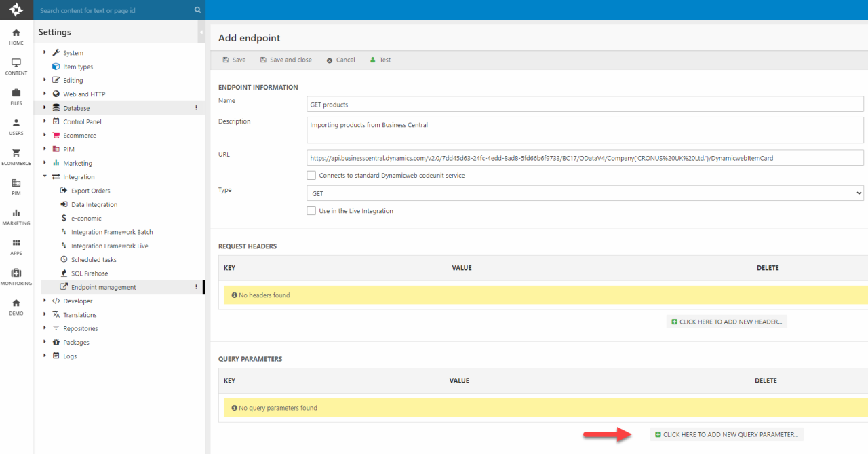Click the Test toolbar button
The image size is (868, 454).
tap(380, 60)
